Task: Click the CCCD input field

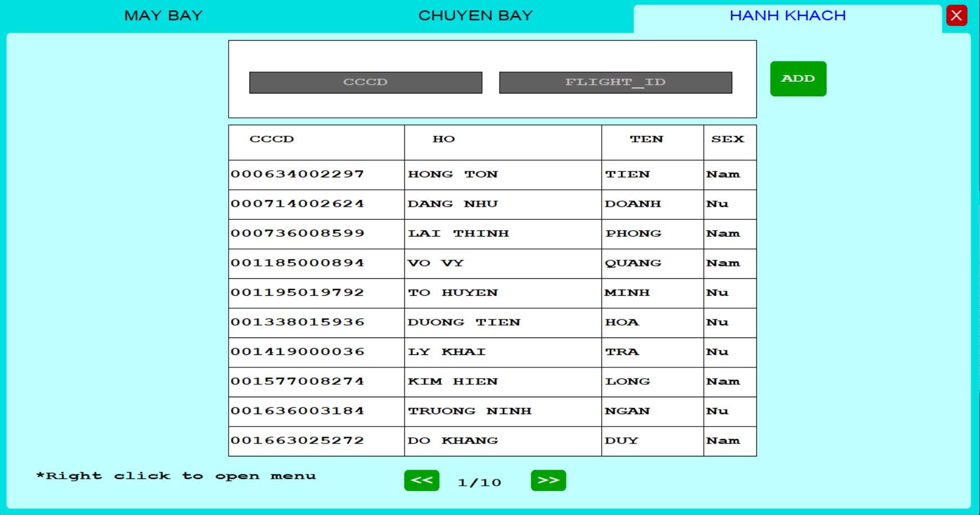Action: click(x=366, y=82)
